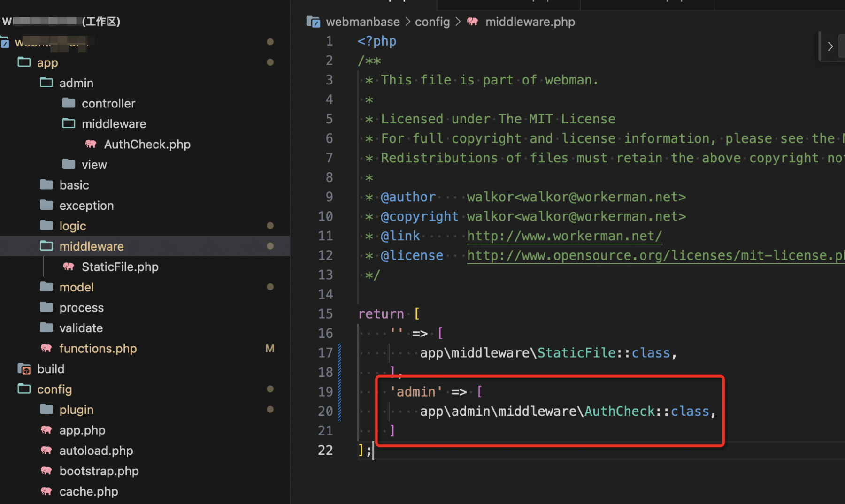
Task: Collapse the config folder
Action: click(x=54, y=389)
